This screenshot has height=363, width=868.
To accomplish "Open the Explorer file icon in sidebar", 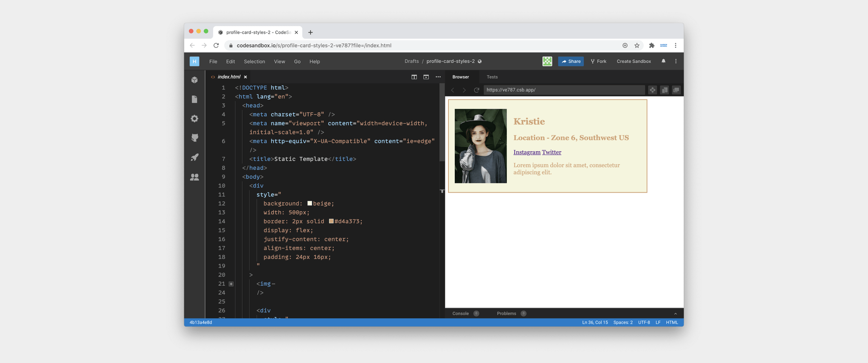I will 194,99.
